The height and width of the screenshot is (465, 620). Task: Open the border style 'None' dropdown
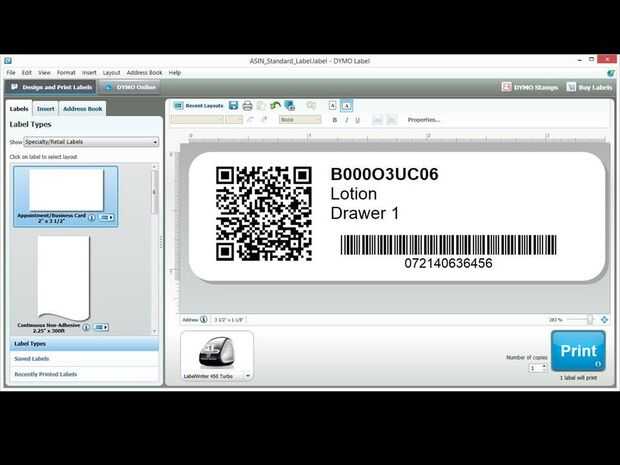300,119
